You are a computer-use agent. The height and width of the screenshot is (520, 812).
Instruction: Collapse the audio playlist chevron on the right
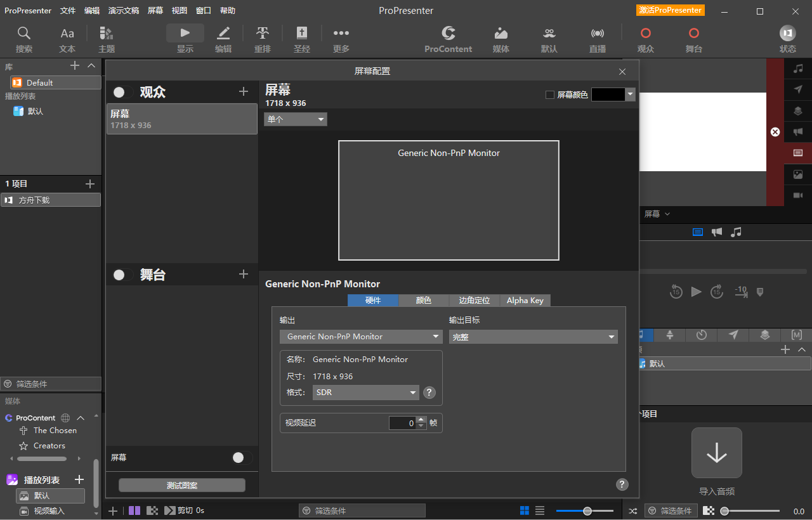pyautogui.click(x=802, y=350)
